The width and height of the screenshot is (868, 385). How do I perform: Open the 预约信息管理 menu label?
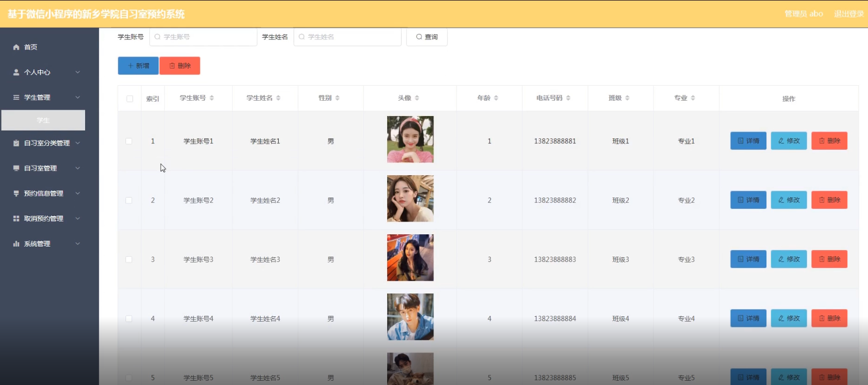(44, 193)
